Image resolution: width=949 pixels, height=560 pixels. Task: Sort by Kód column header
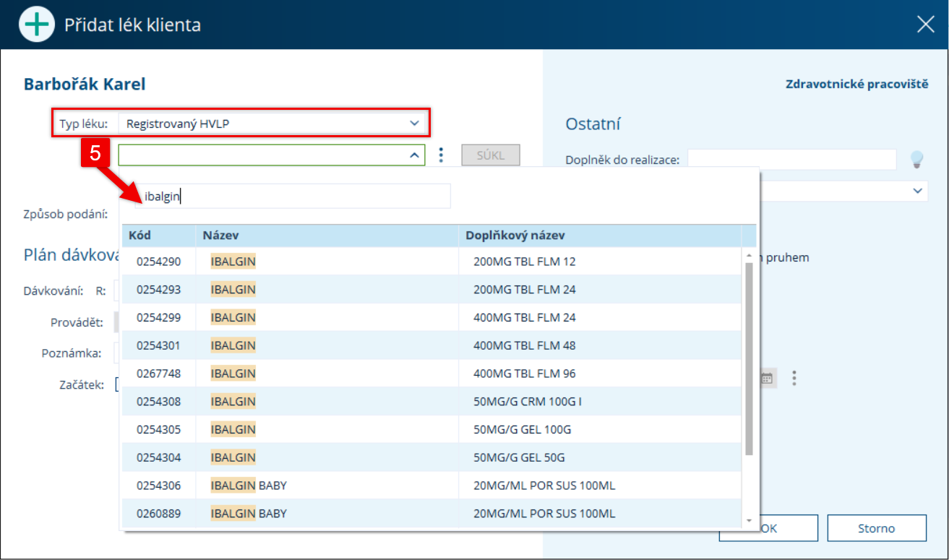click(159, 236)
